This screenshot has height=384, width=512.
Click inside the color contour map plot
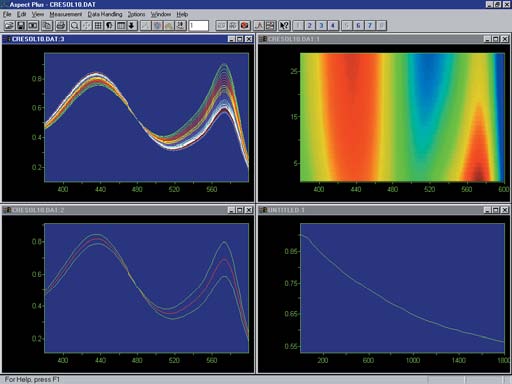[402, 117]
